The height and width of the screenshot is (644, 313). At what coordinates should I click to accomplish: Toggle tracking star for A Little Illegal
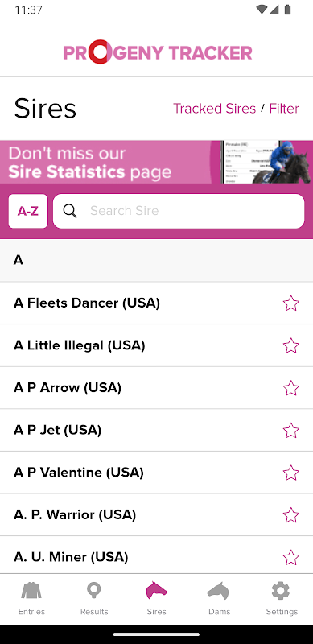point(290,345)
